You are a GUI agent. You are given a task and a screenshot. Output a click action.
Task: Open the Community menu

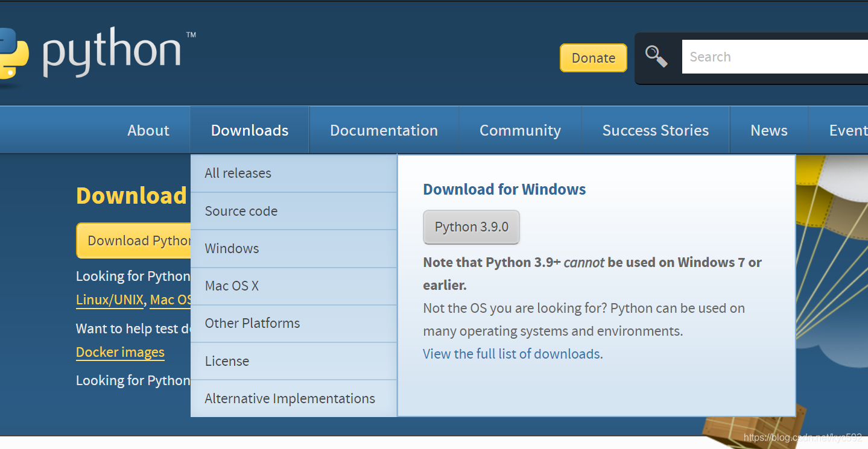(x=520, y=130)
